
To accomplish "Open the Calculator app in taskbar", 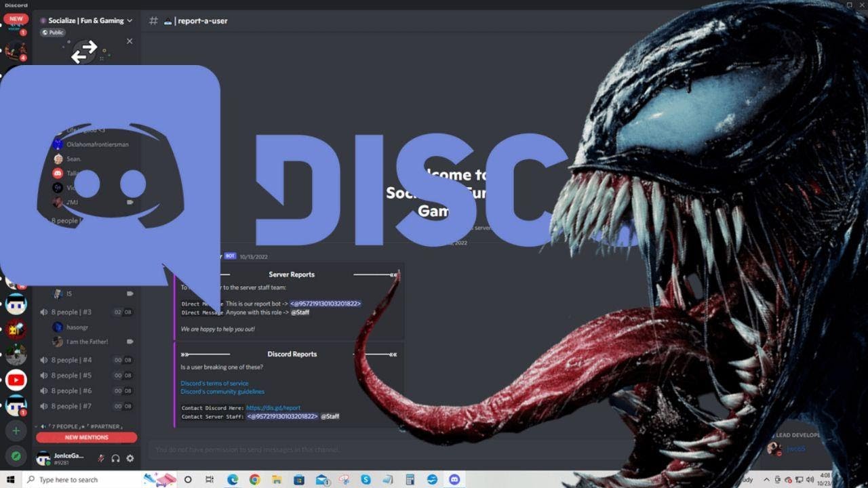I will click(x=410, y=480).
